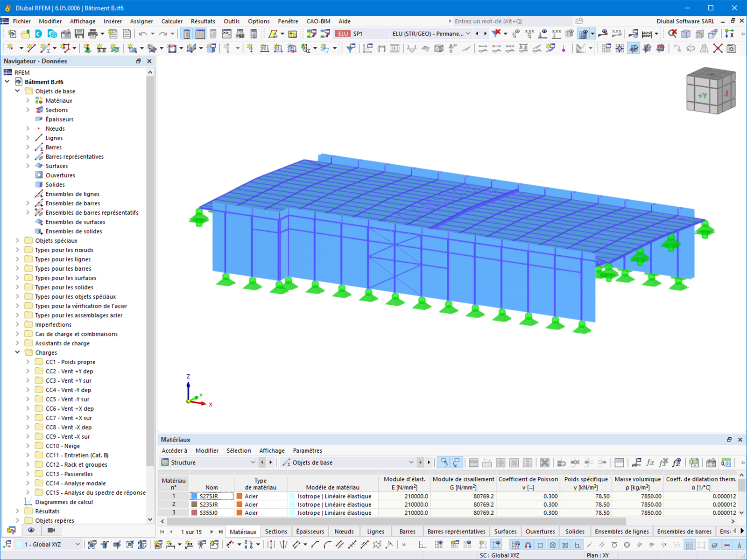Switch to the Surfaces table tab
This screenshot has height=560, width=747.
[505, 532]
